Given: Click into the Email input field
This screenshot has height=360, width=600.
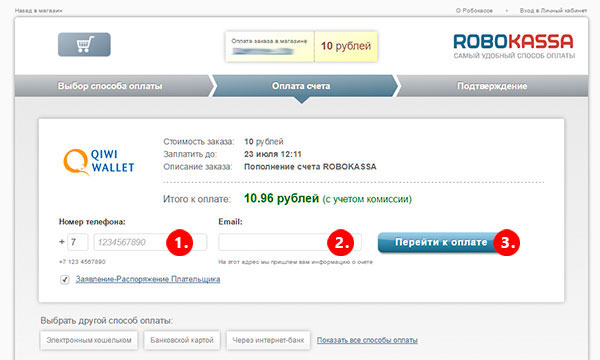Looking at the screenshot, I should [x=290, y=242].
